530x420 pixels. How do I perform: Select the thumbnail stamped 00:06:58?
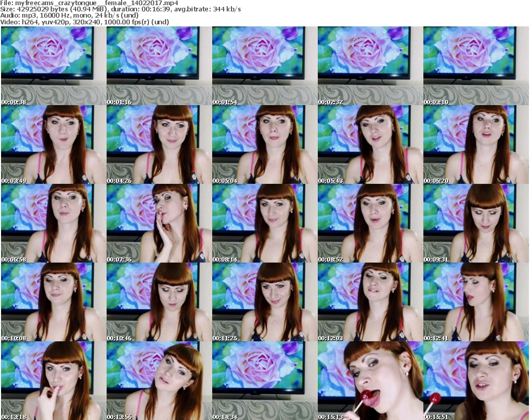point(53,224)
